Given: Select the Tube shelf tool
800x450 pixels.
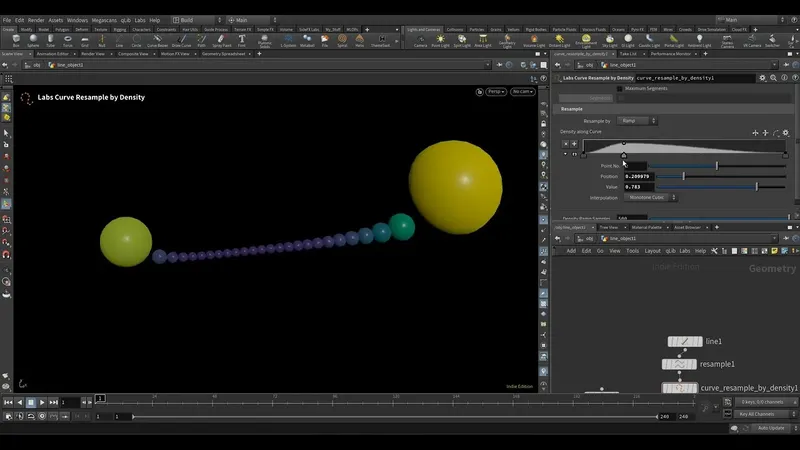Looking at the screenshot, I should [51, 40].
